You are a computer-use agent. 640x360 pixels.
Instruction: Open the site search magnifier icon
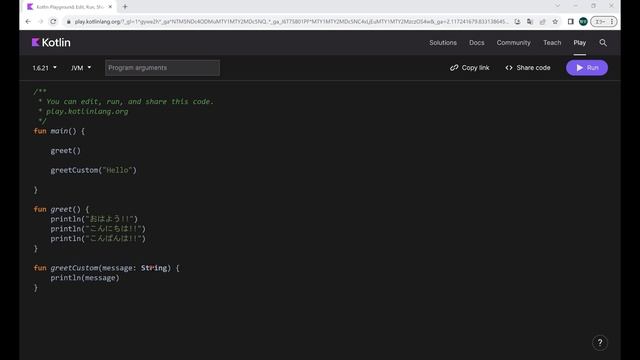pos(603,42)
